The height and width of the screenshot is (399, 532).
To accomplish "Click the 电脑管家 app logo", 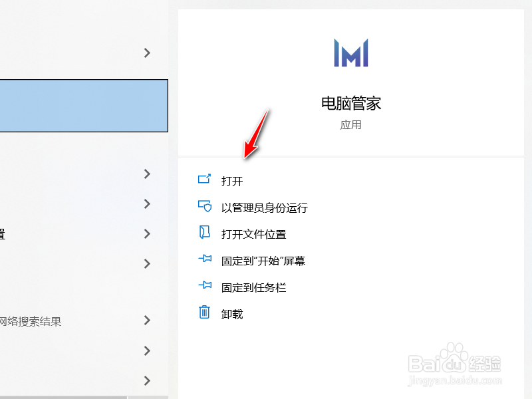I will (351, 53).
